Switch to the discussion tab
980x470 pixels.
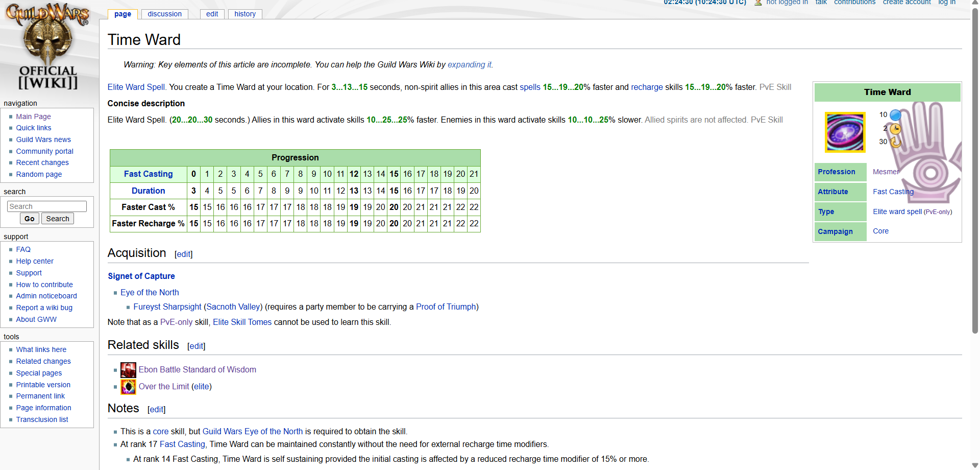tap(164, 14)
